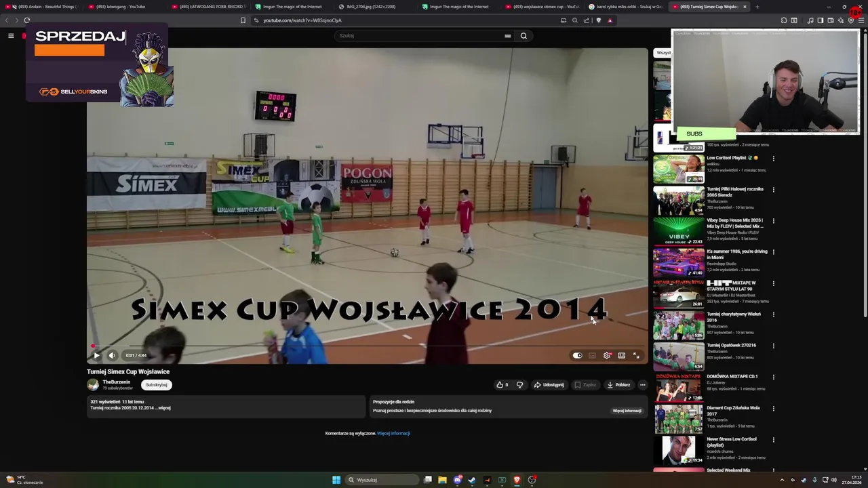Open options for Diament Cup Zduńska Wola
Image resolution: width=868 pixels, height=488 pixels.
[x=773, y=409]
